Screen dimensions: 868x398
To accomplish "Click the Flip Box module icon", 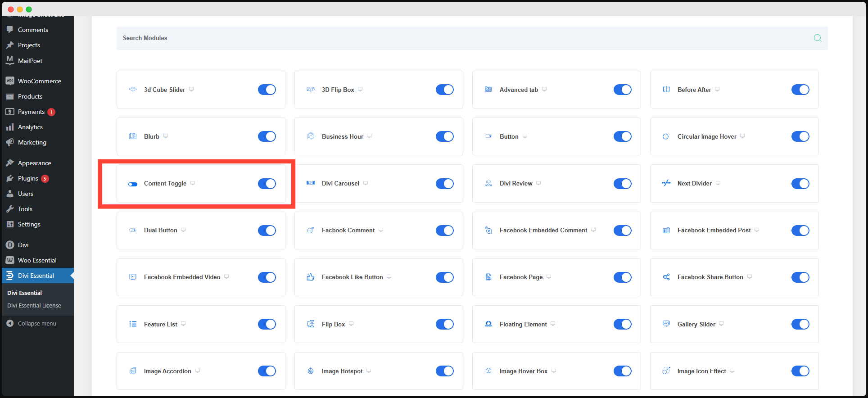I will 311,324.
